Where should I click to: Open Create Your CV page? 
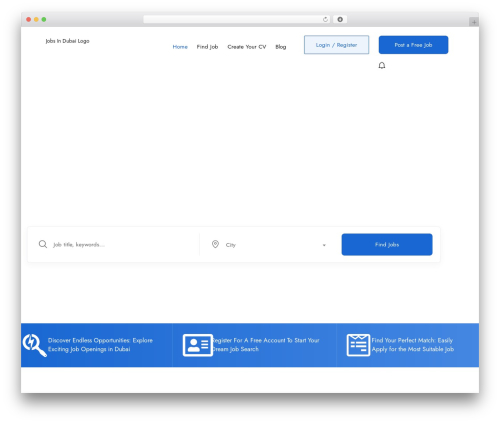(x=247, y=47)
